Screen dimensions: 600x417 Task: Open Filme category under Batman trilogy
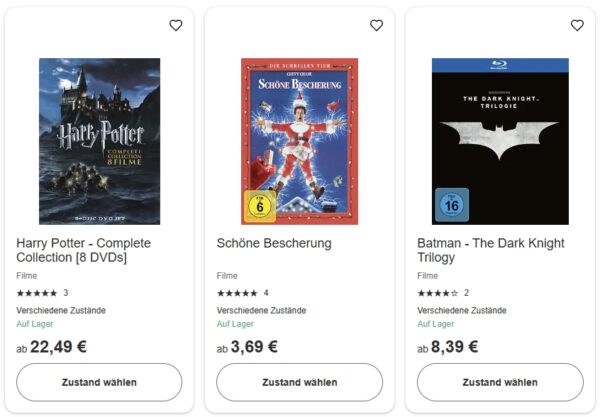(x=427, y=275)
